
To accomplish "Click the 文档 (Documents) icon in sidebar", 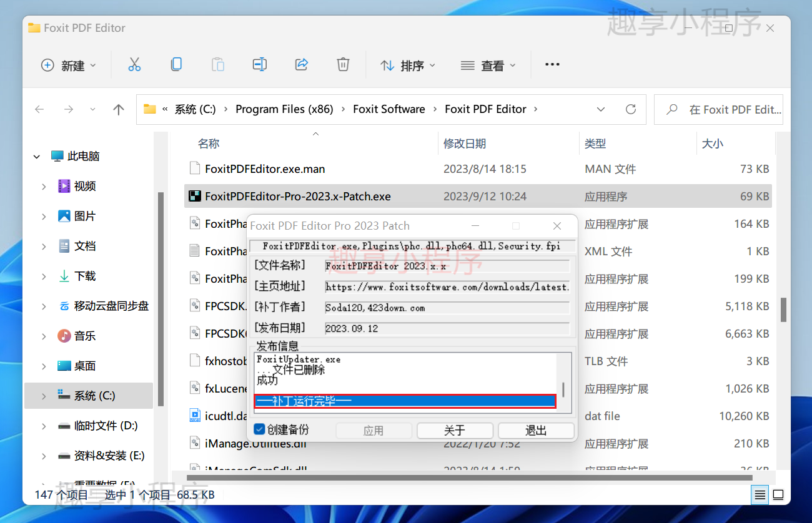I will click(x=64, y=246).
